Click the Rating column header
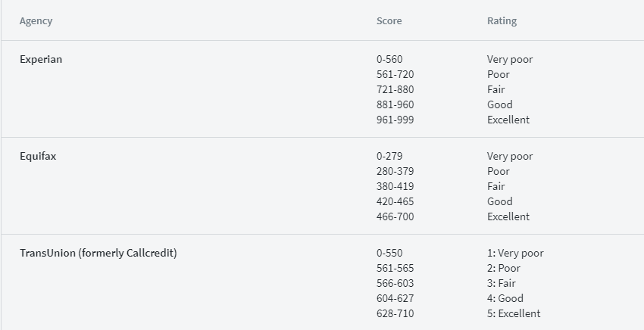644x330 pixels. pyautogui.click(x=502, y=21)
